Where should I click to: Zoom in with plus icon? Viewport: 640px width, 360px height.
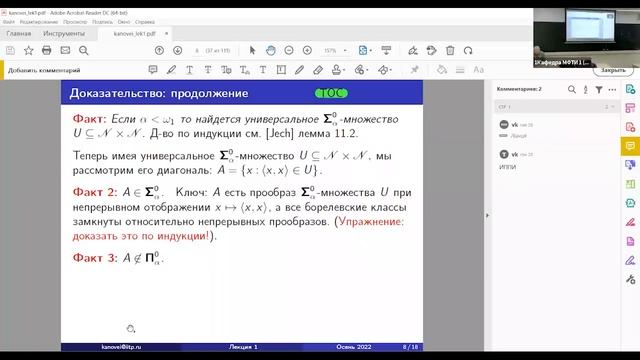pyautogui.click(x=307, y=51)
